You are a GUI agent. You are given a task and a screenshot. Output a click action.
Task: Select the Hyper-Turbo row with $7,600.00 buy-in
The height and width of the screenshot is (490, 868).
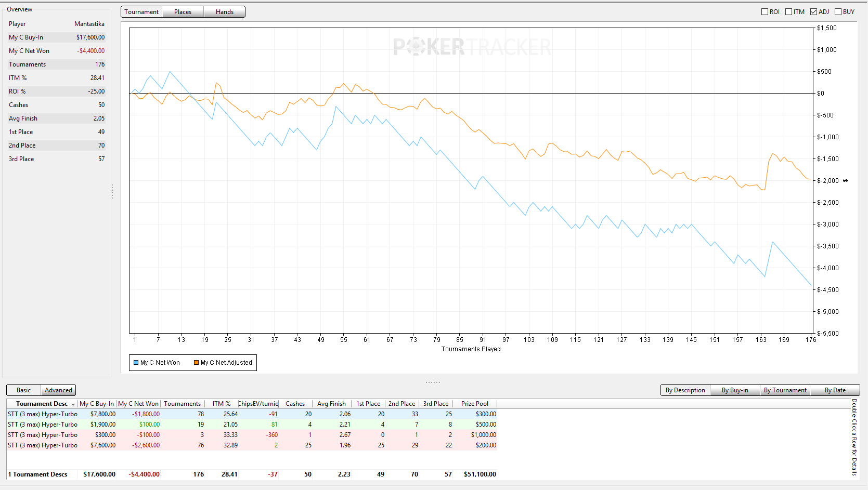point(252,445)
